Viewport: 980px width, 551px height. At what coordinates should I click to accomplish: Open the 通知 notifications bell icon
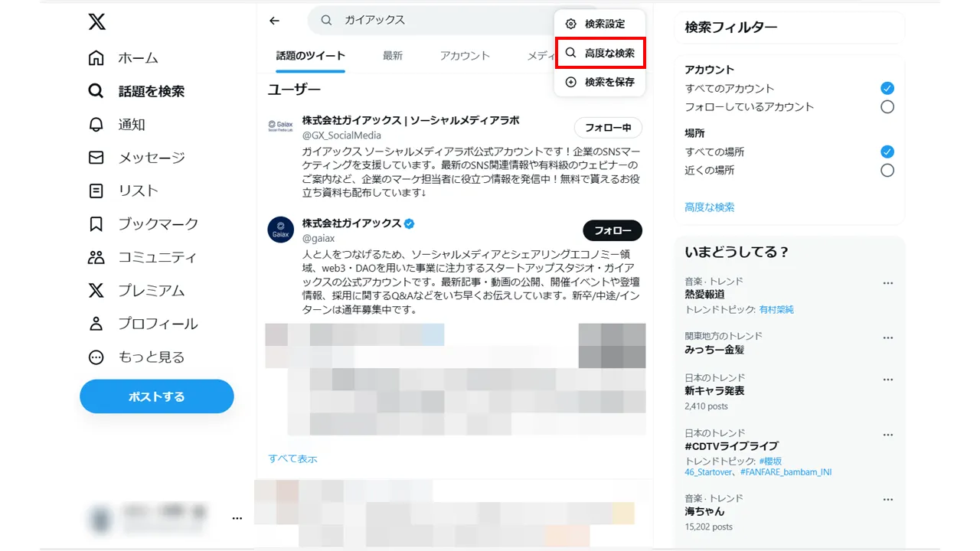(95, 124)
